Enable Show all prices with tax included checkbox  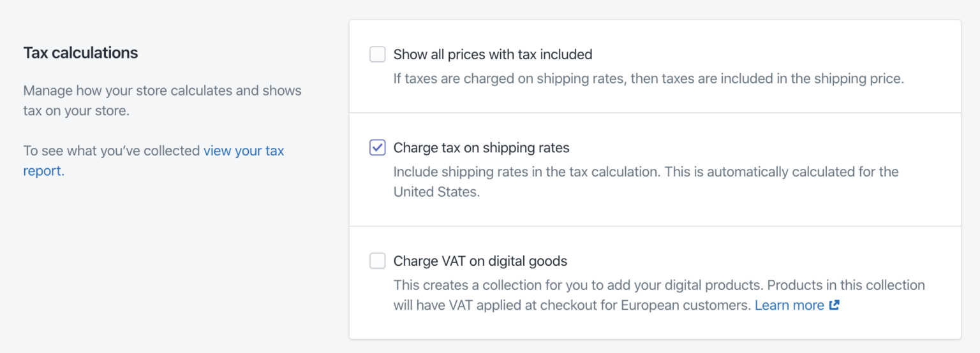point(378,54)
